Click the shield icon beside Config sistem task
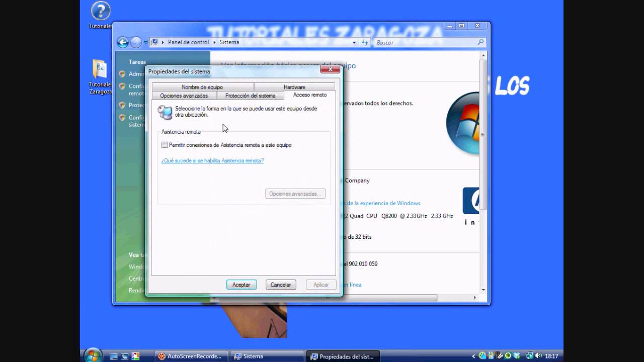This screenshot has height=362, width=644. [x=122, y=118]
